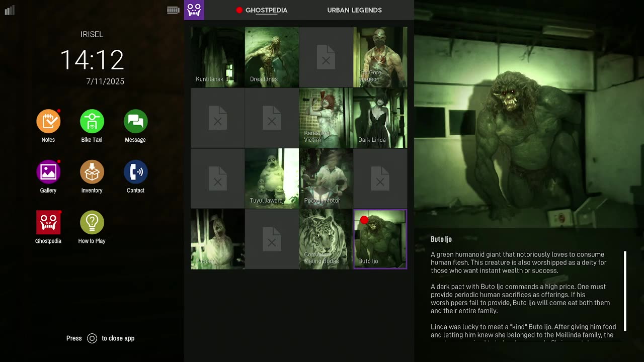Click the description panel scrollbar
The height and width of the screenshot is (362, 644).
point(625,291)
